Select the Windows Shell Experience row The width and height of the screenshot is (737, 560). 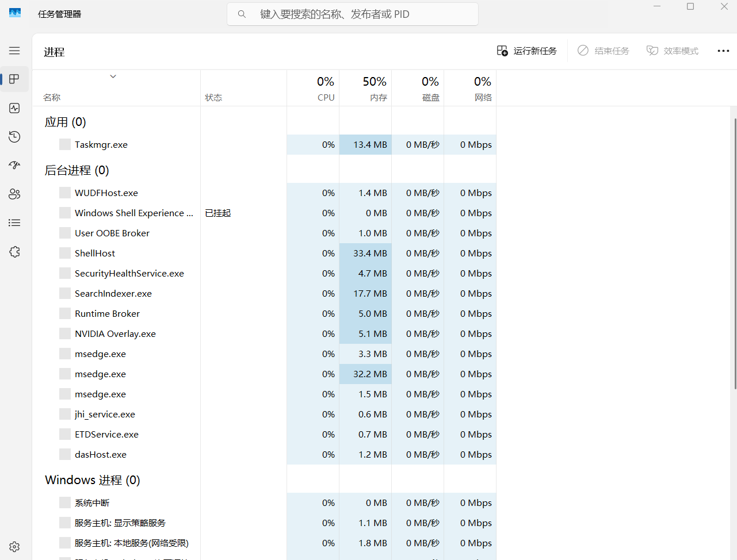[265, 213]
